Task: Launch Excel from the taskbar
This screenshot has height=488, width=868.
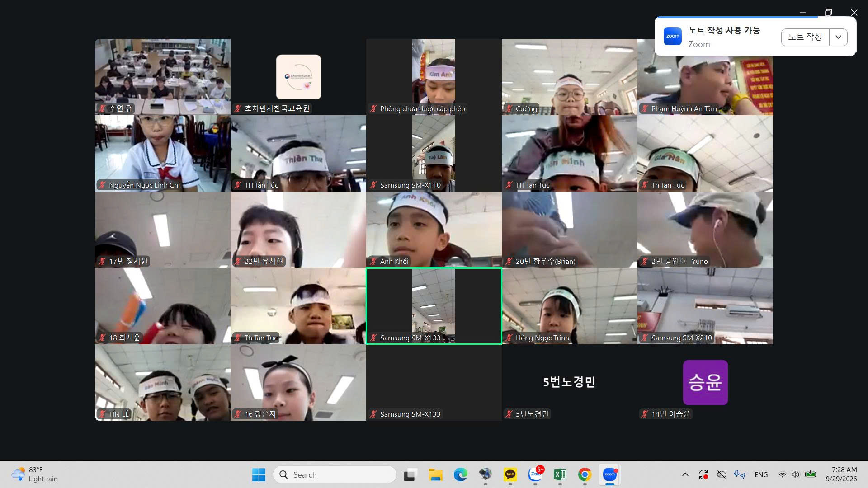Action: [560, 474]
